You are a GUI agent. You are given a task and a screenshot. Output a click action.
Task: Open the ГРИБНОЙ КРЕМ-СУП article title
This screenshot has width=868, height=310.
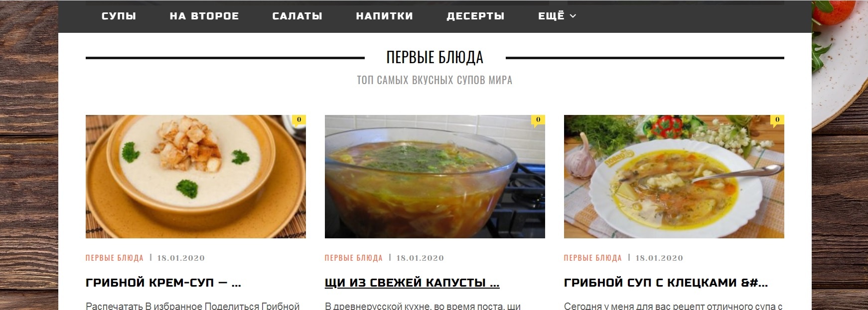[x=163, y=283]
